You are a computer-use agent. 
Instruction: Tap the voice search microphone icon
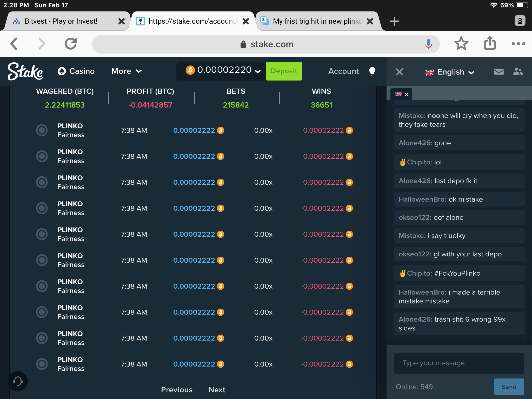click(428, 44)
